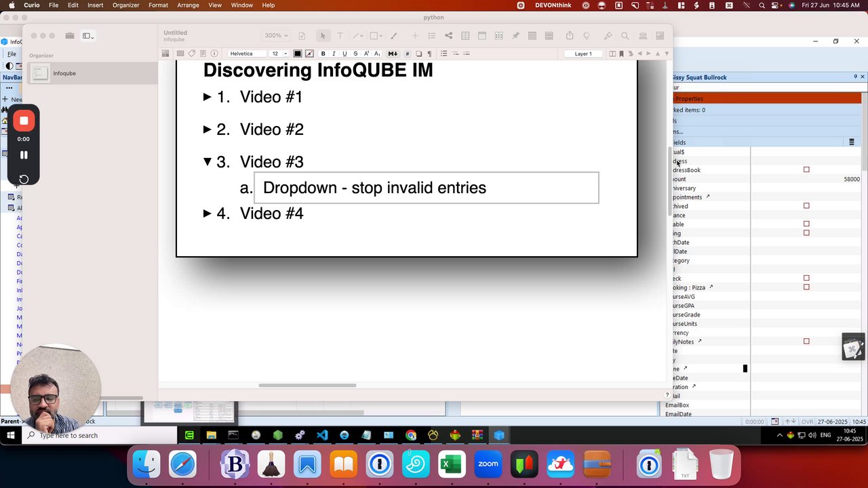Open the search magnifier in Curio toolbar
This screenshot has width=868, height=488.
tap(625, 36)
